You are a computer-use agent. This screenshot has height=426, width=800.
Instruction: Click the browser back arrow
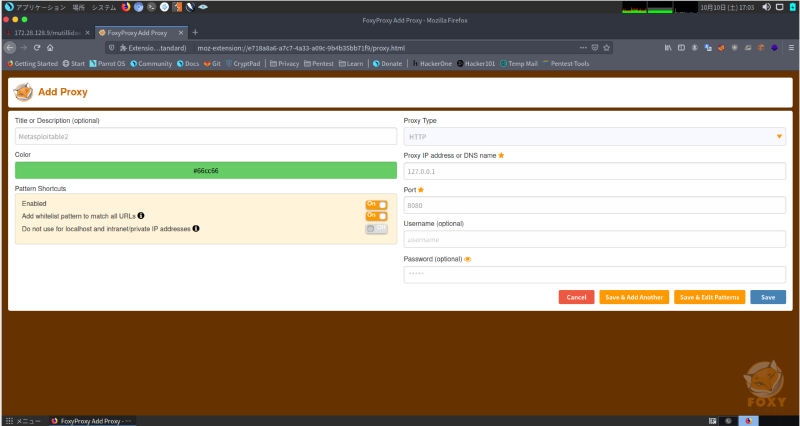click(x=9, y=47)
